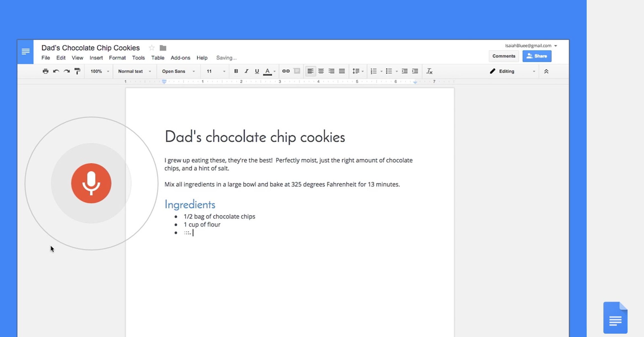This screenshot has height=337, width=644.
Task: Toggle italic formatting
Action: pos(246,71)
